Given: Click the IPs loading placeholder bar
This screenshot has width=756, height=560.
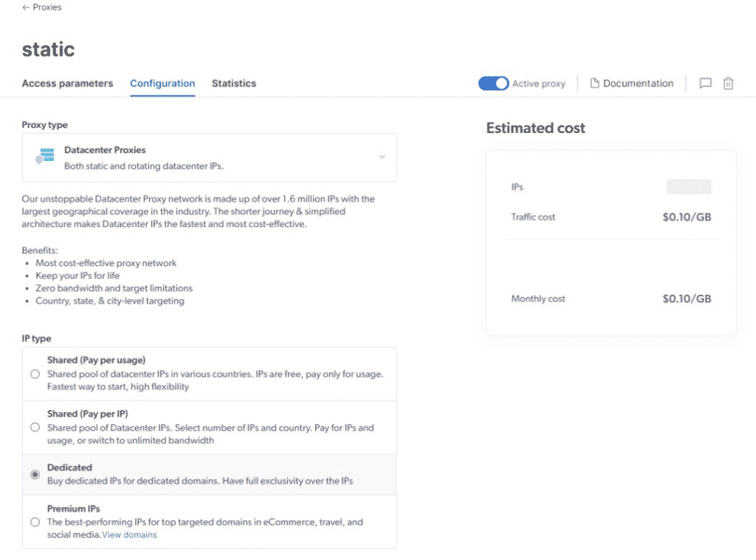Looking at the screenshot, I should click(x=688, y=187).
